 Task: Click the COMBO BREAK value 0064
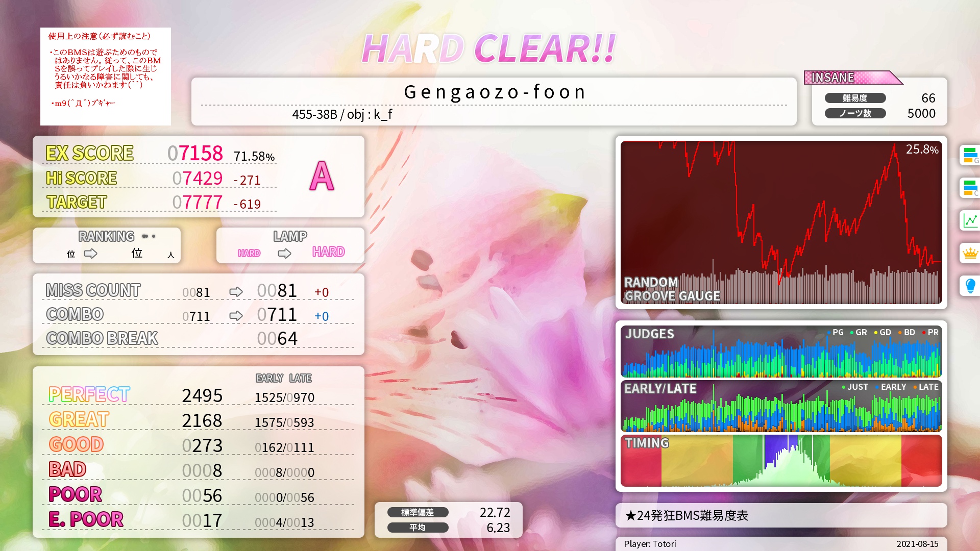point(277,338)
